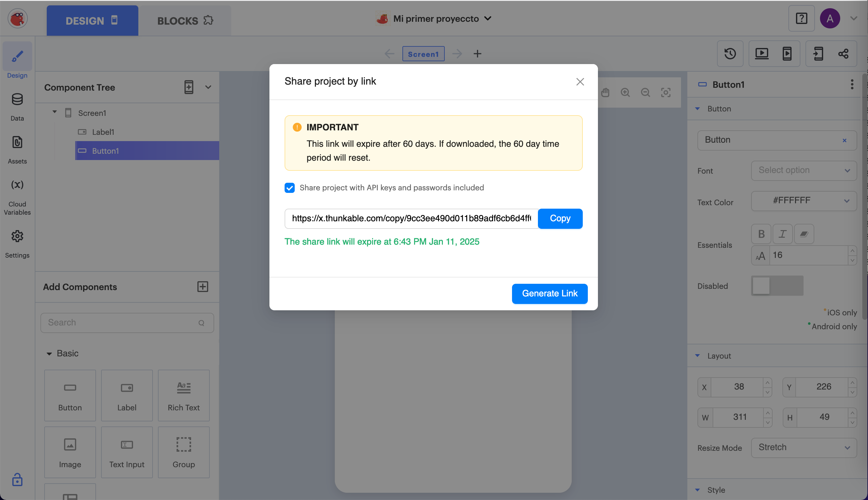Click the Generate Link button
The width and height of the screenshot is (868, 500).
click(x=550, y=294)
